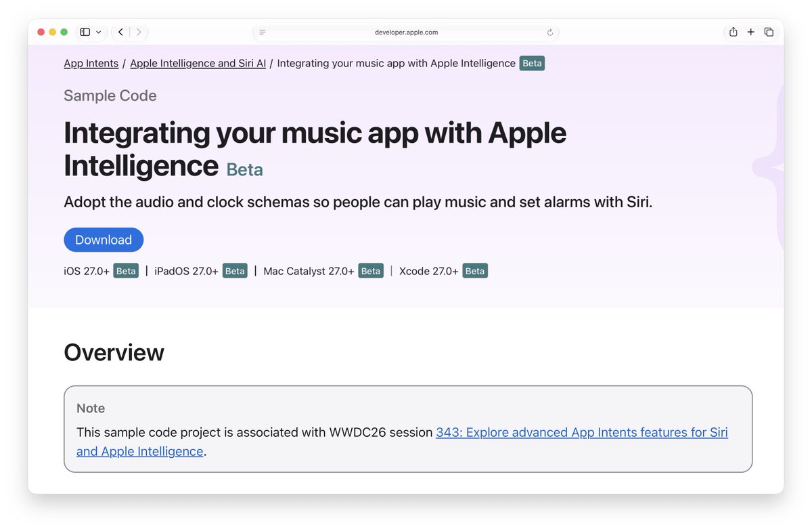Enter full screen with green button
This screenshot has height=531, width=812.
[x=64, y=32]
